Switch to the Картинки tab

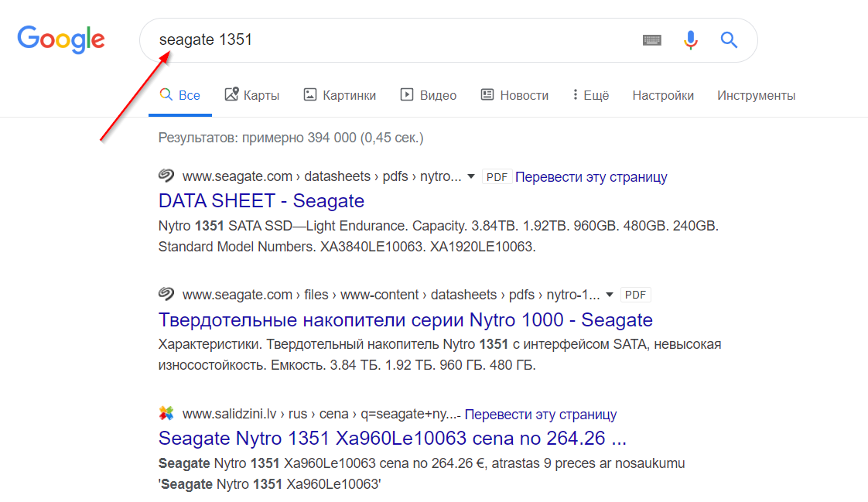point(340,96)
